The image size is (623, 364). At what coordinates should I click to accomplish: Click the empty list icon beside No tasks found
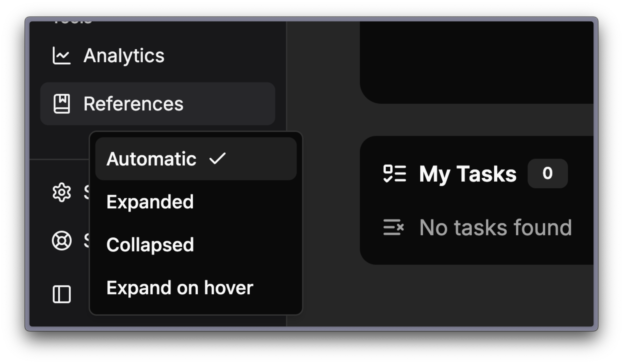(393, 227)
